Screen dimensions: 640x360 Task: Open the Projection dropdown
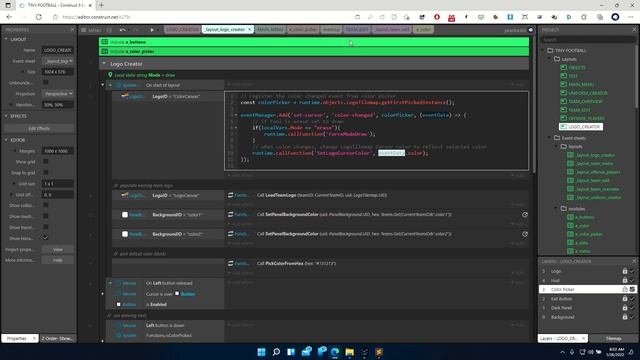pyautogui.click(x=58, y=94)
